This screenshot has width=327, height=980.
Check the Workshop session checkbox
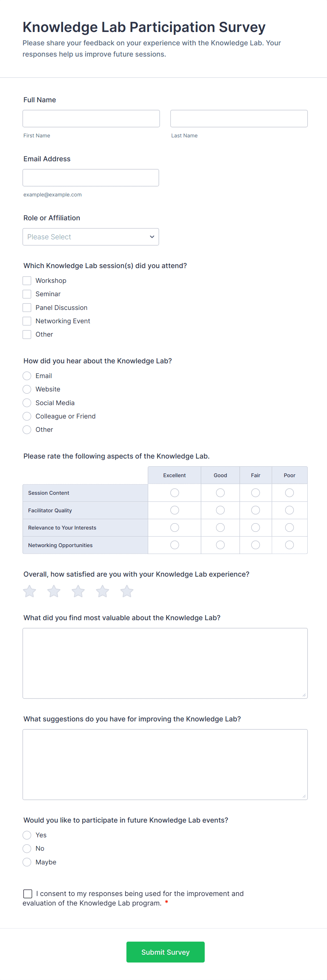coord(27,280)
